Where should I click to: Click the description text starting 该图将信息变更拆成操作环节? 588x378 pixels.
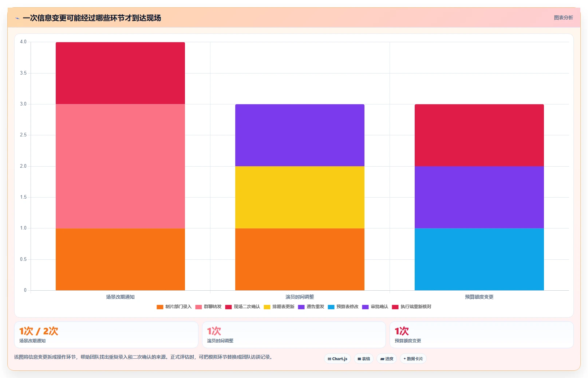(143, 357)
